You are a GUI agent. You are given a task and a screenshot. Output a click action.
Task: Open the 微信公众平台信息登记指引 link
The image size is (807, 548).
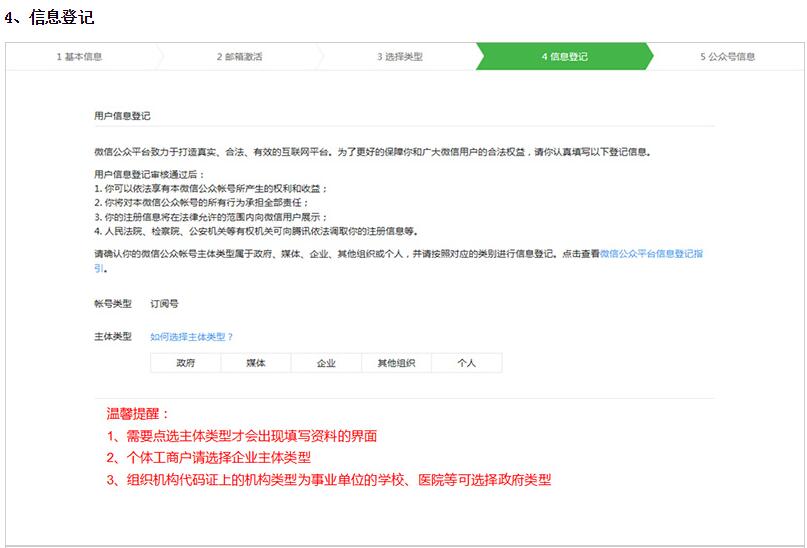(650, 254)
